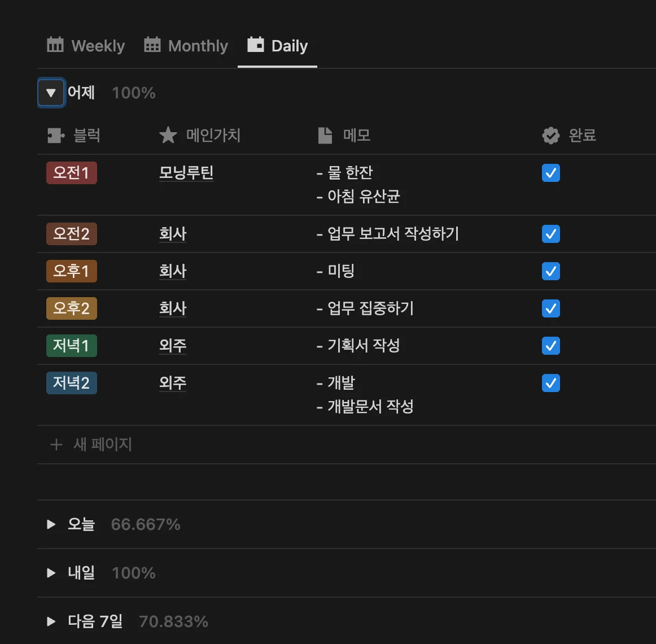Uncheck 완료 for 기획서 작성 row

click(551, 346)
